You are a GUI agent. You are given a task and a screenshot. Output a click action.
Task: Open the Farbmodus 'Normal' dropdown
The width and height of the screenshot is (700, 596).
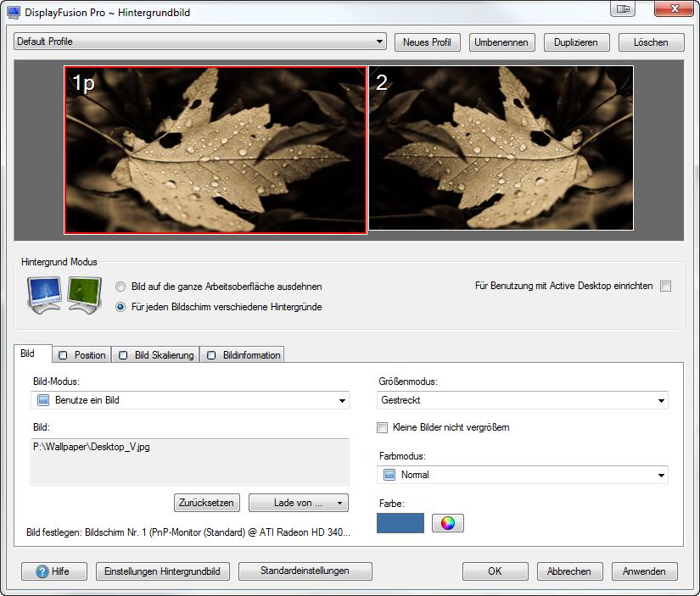pyautogui.click(x=523, y=475)
